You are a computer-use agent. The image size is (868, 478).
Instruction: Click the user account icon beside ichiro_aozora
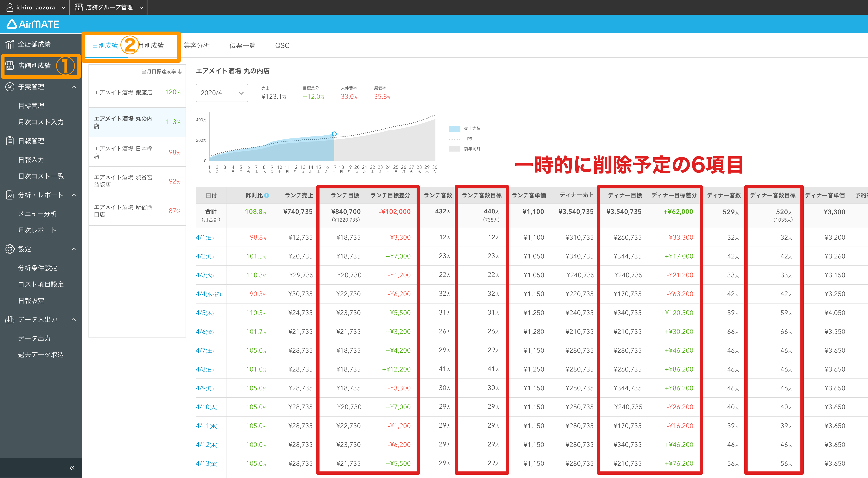(x=10, y=7)
